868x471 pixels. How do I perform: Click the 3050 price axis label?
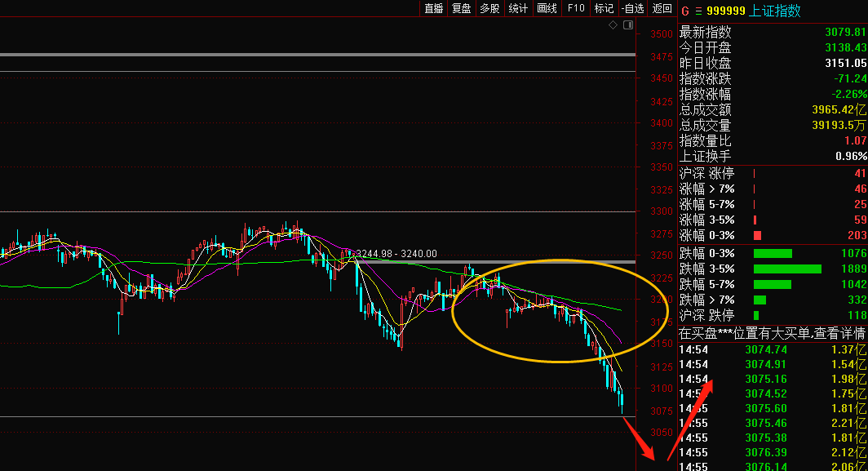[x=662, y=432]
